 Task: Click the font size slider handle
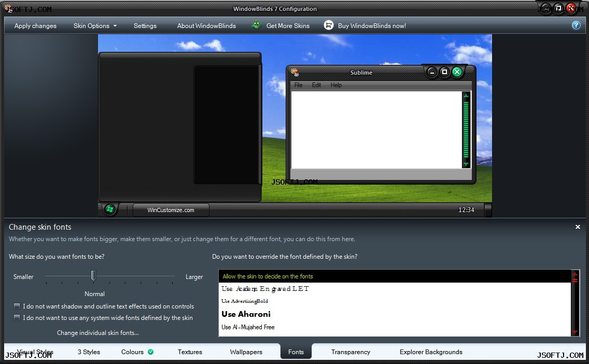pyautogui.click(x=93, y=276)
